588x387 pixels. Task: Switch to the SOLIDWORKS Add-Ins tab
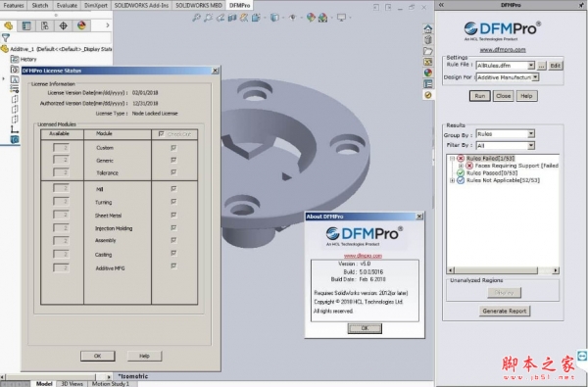141,5
